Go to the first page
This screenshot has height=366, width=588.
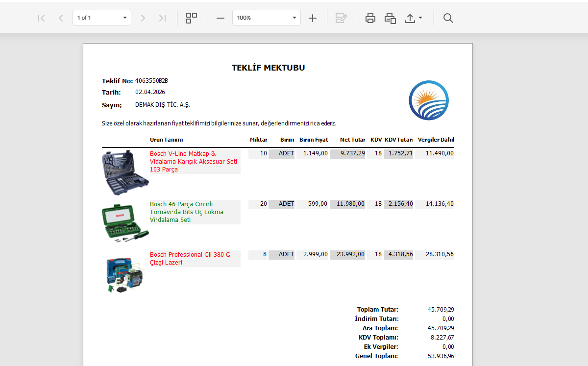(42, 18)
